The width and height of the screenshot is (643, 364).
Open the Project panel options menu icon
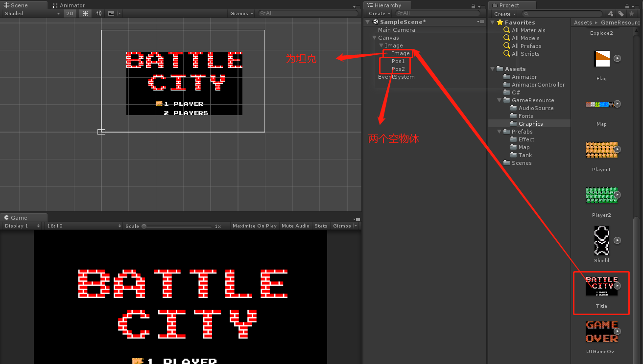tap(636, 6)
